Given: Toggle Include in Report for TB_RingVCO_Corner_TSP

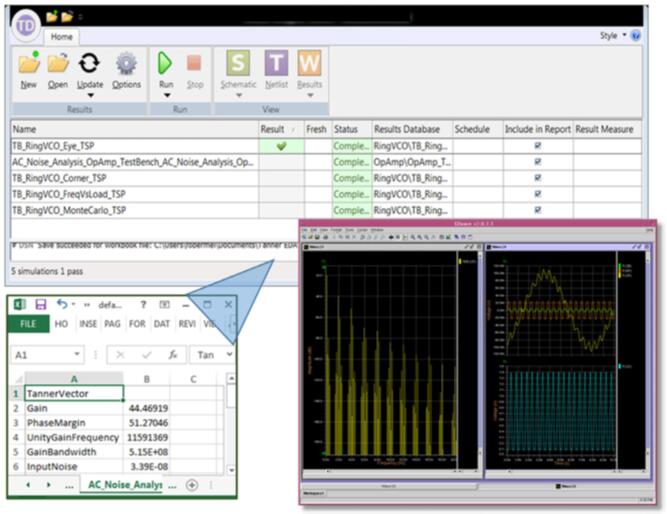Looking at the screenshot, I should pos(538,178).
